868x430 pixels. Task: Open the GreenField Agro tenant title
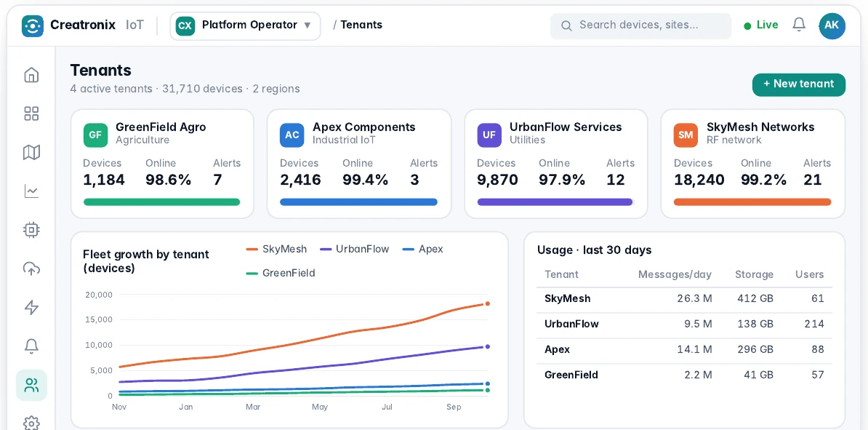[x=161, y=127]
